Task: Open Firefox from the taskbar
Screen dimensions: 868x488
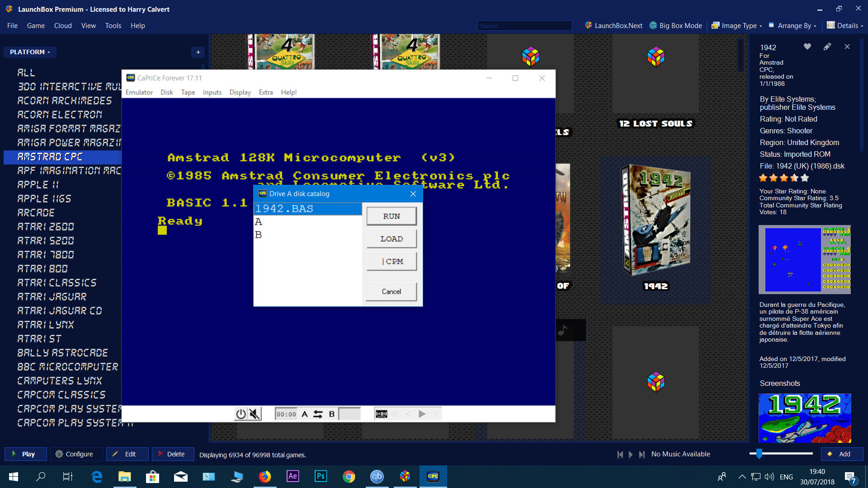Action: [x=265, y=476]
